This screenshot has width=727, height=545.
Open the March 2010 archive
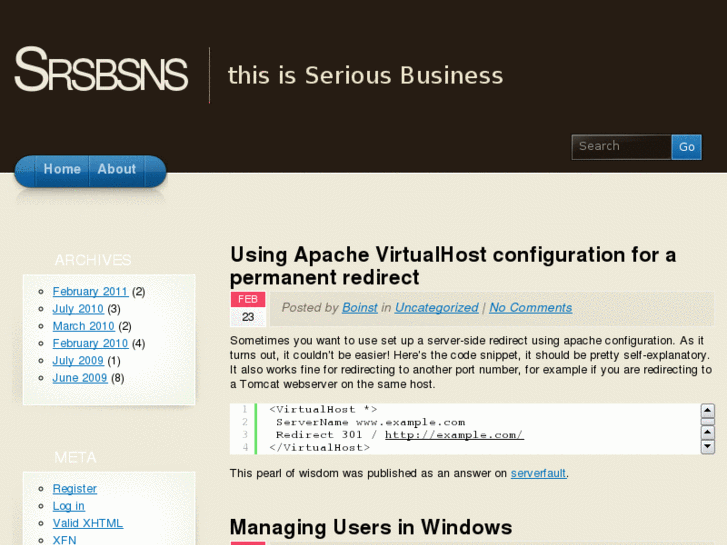[x=83, y=326]
